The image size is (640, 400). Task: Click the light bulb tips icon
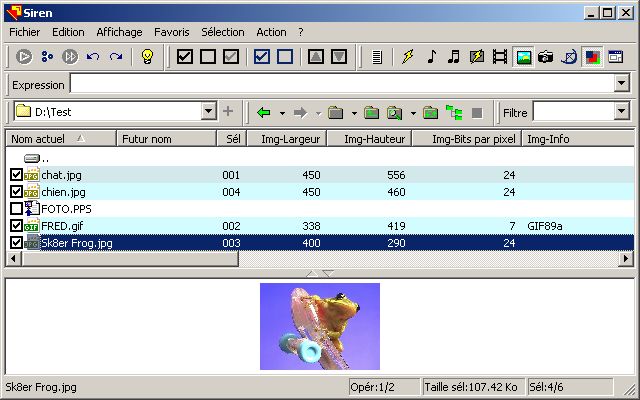[x=147, y=57]
